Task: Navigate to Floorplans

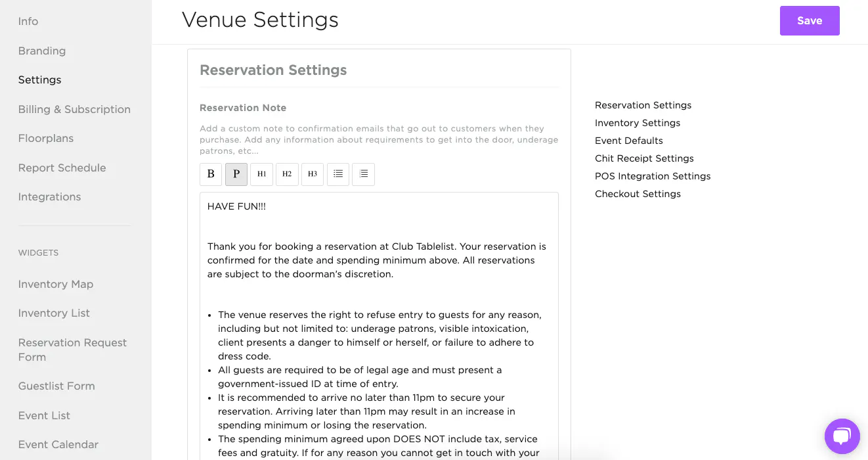Action: pos(46,139)
